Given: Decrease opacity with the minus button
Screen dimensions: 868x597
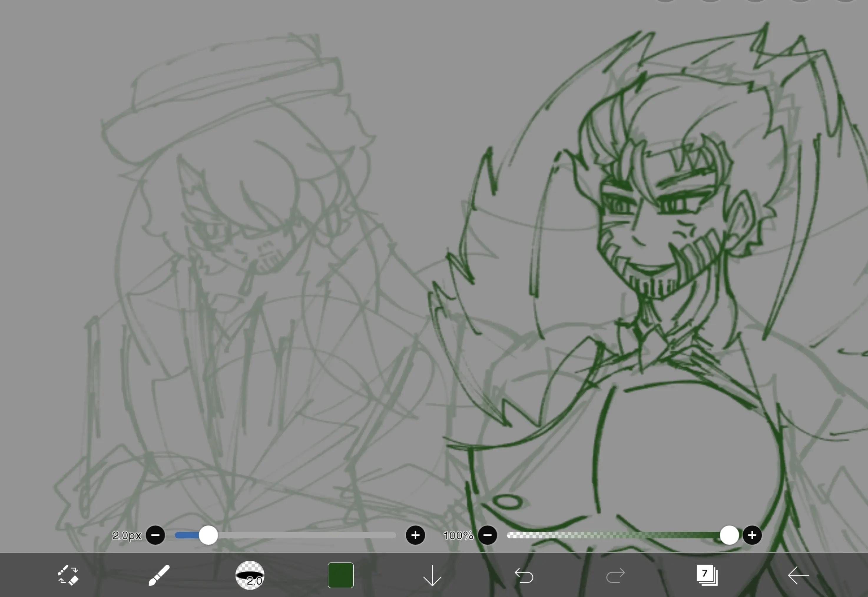Looking at the screenshot, I should click(488, 535).
